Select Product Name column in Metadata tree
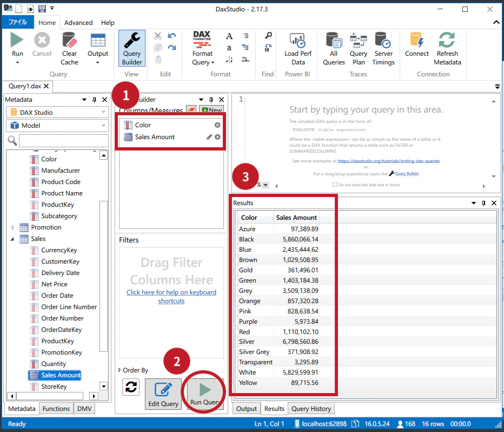Screen dimensions: 504x432 point(62,193)
